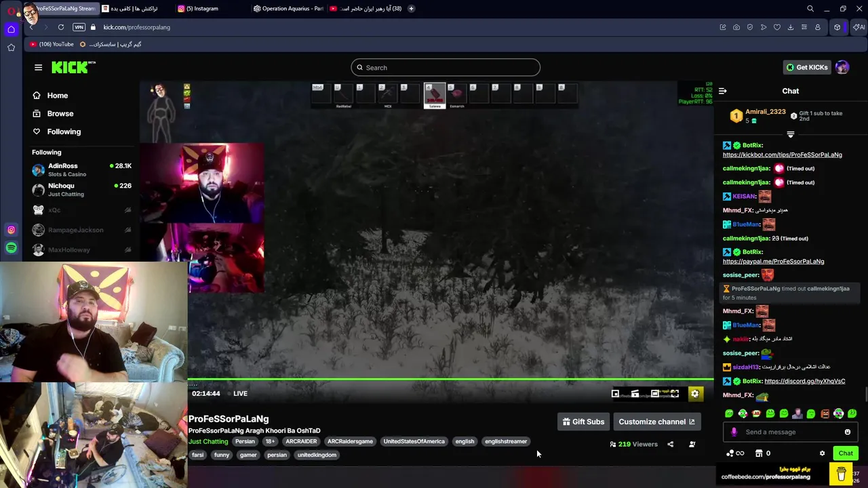
Task: Open the player settings gear
Action: [694, 394]
